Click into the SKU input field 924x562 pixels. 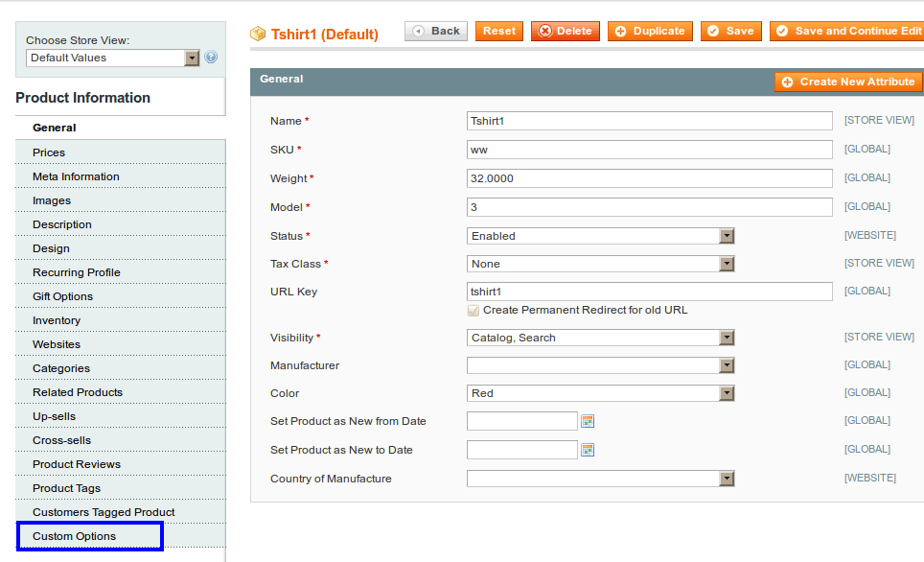click(x=649, y=150)
